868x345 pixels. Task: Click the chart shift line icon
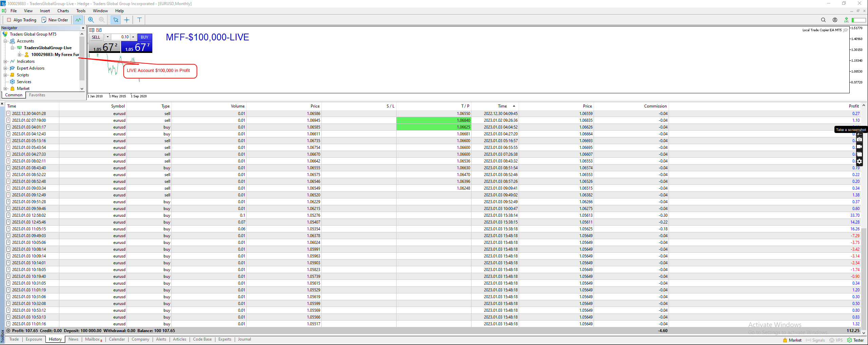point(78,20)
